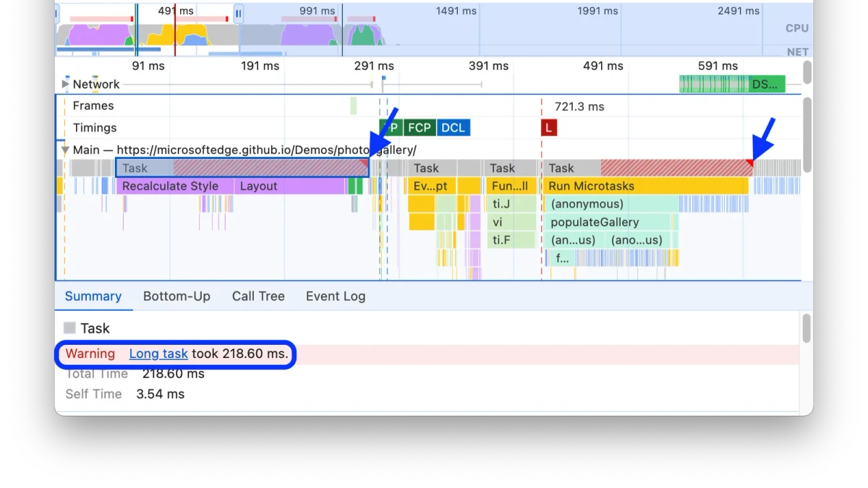The height and width of the screenshot is (488, 868).
Task: Follow the Long task warning link
Action: coord(158,354)
